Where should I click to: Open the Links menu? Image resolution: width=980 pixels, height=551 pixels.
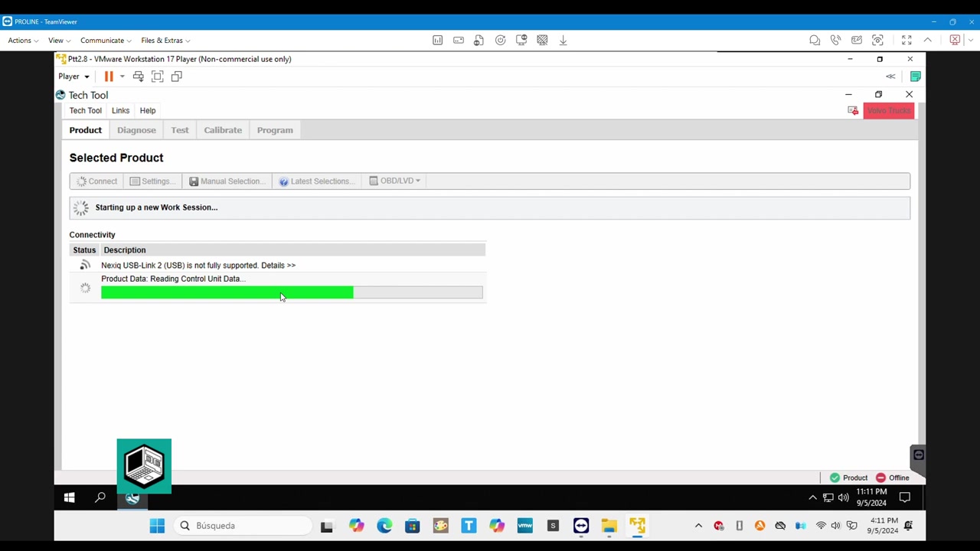pos(120,111)
